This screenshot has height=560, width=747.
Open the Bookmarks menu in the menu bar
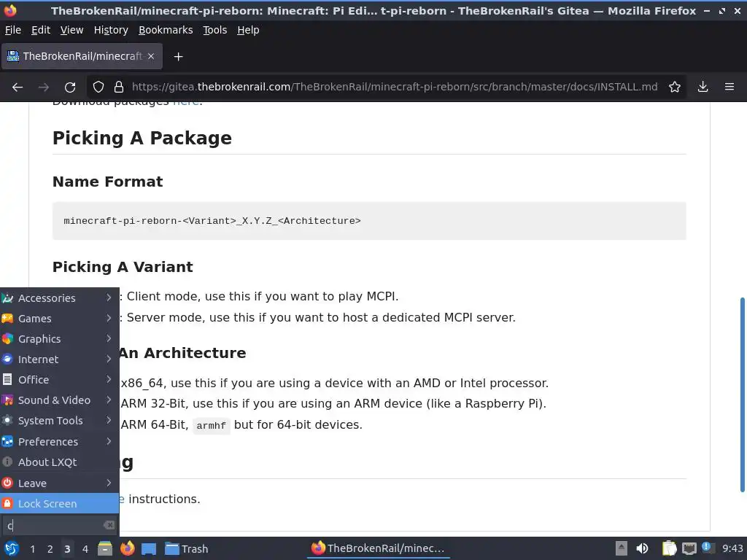click(166, 30)
